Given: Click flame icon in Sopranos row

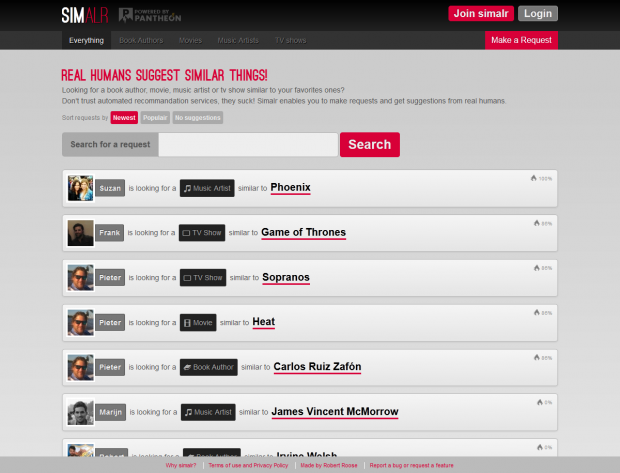Looking at the screenshot, I should pos(537,268).
